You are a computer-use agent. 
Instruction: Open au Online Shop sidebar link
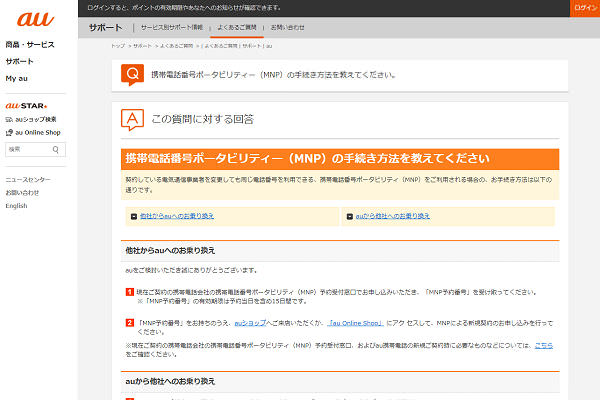38,132
